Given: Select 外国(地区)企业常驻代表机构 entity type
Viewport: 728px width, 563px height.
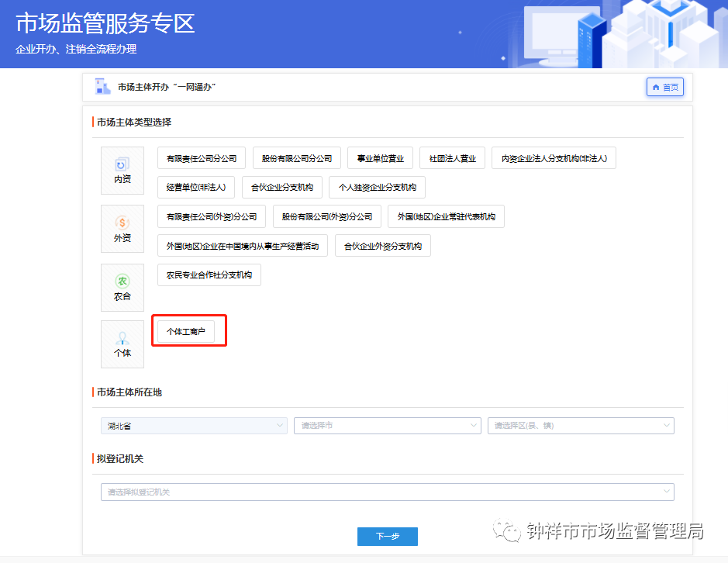Looking at the screenshot, I should pyautogui.click(x=445, y=216).
